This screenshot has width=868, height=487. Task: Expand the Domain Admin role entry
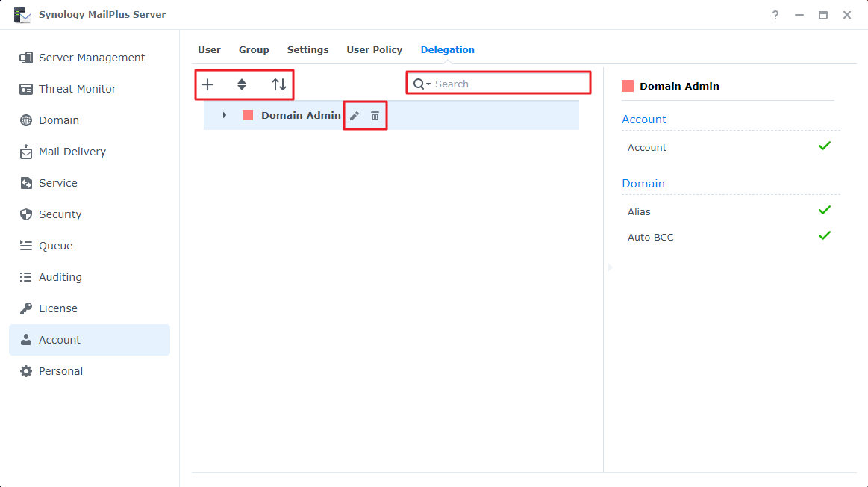click(x=225, y=115)
